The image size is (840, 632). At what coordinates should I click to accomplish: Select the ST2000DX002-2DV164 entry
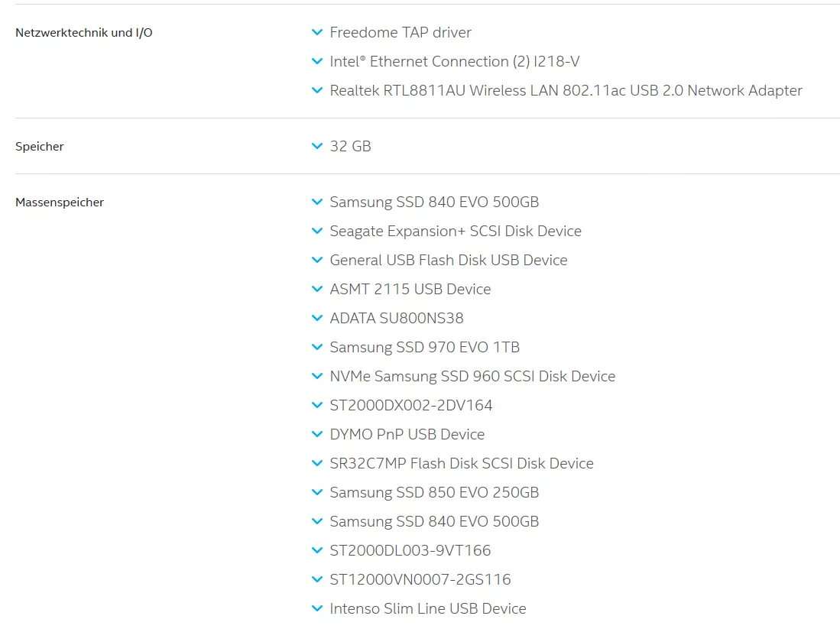411,405
